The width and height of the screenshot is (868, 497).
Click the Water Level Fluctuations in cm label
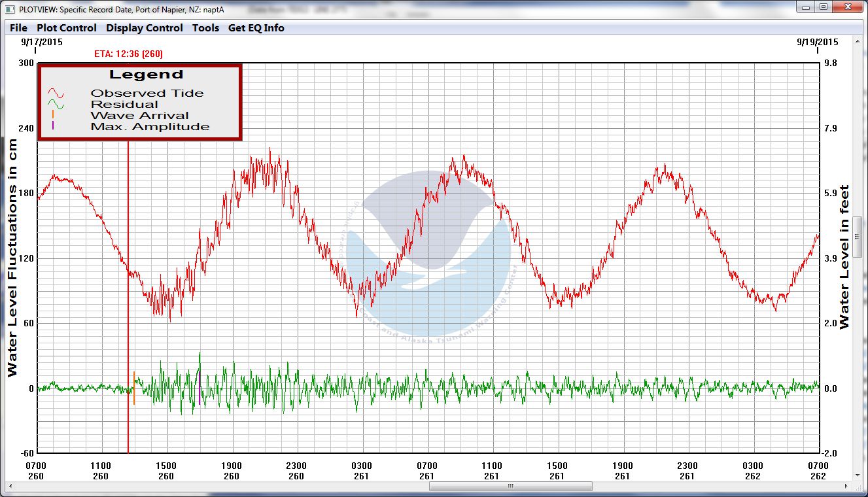12,257
